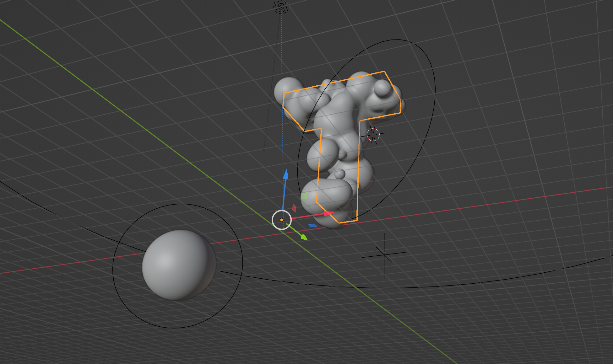Screen dimensions: 613x364
Task: Click the blue Z-axis move gizmo arrow
Action: [x=285, y=175]
